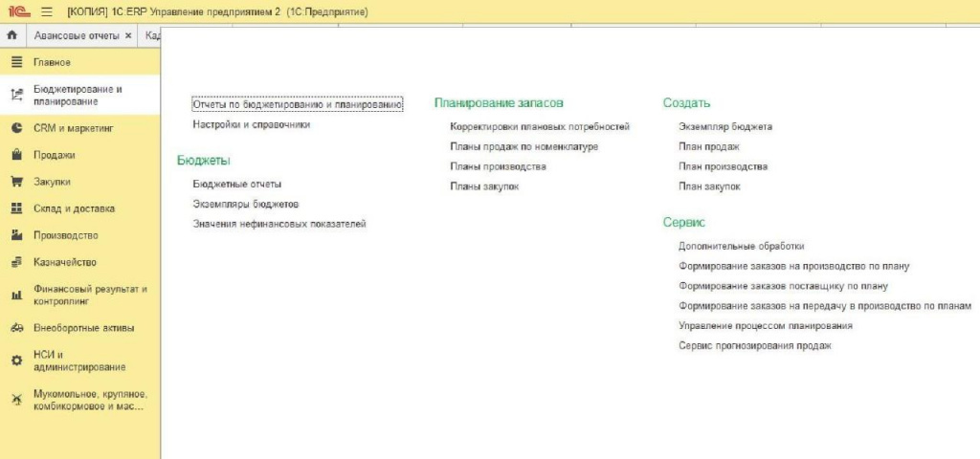
Task: Open Корректировки плановых потребностей
Action: pyautogui.click(x=540, y=127)
